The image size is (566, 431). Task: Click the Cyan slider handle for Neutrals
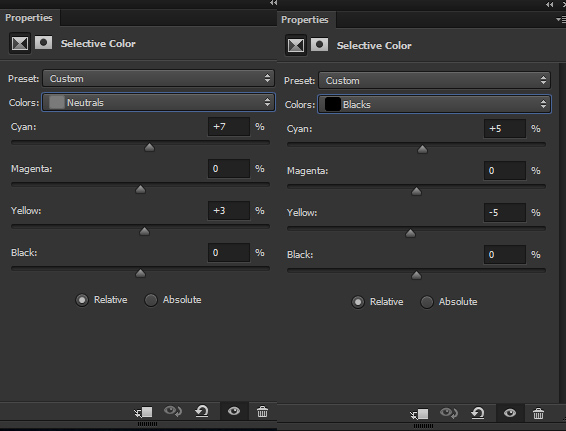point(149,147)
